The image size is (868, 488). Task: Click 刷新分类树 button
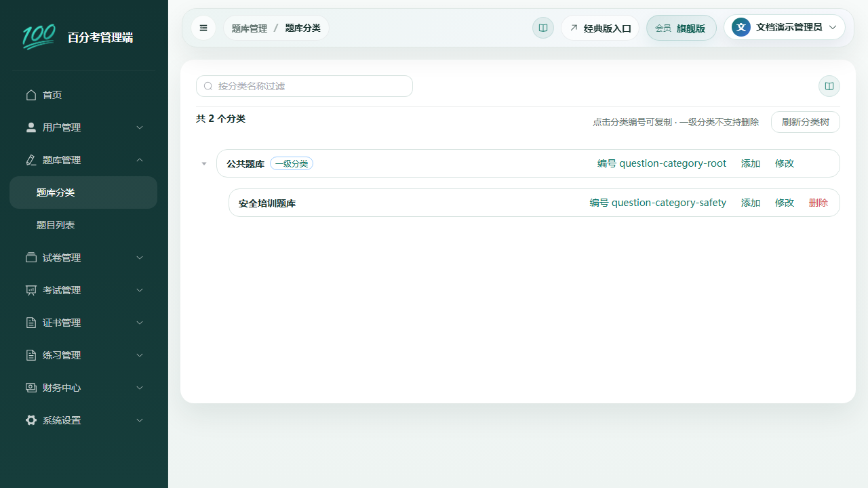[806, 122]
